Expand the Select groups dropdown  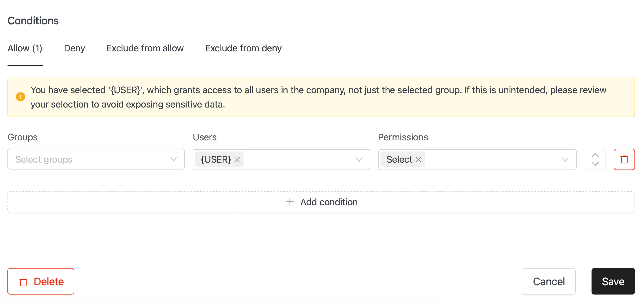96,159
